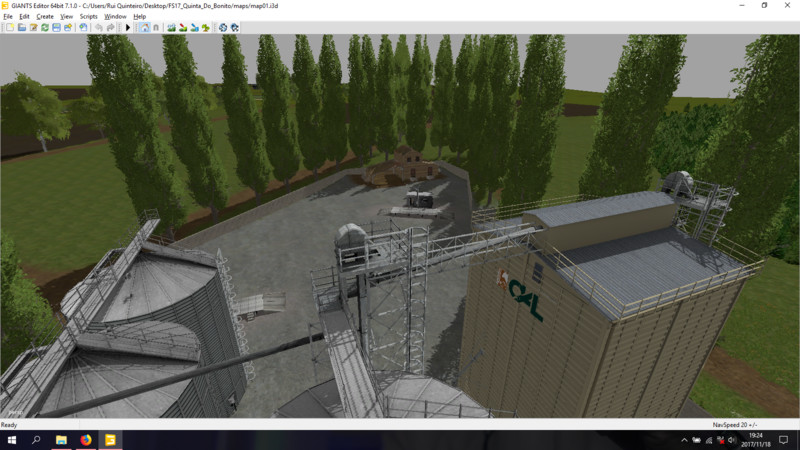Click the Open file folder icon
The height and width of the screenshot is (450, 800).
[x=21, y=28]
